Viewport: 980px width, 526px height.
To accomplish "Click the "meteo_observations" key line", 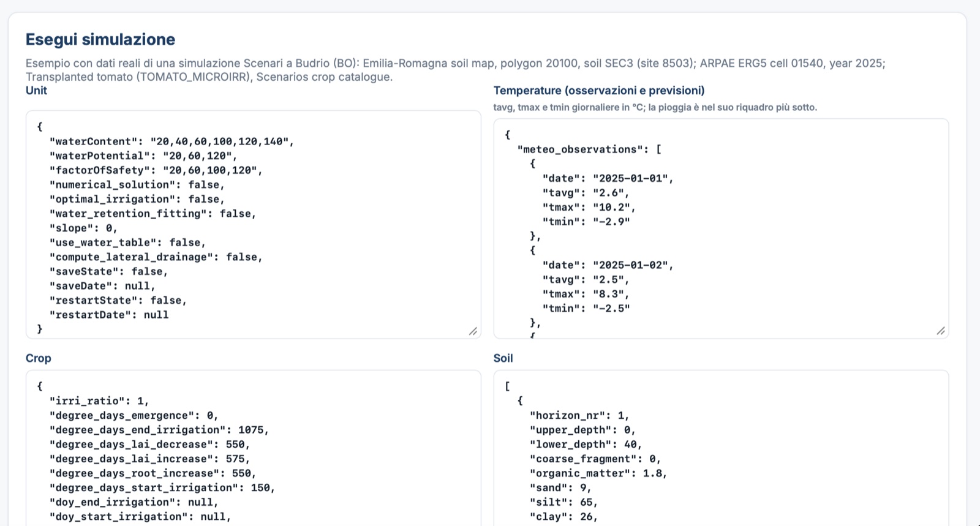I will pos(589,149).
